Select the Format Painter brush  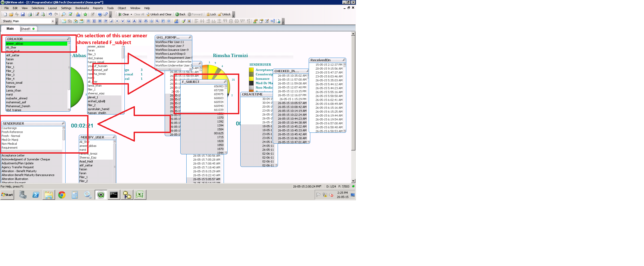[183, 21]
